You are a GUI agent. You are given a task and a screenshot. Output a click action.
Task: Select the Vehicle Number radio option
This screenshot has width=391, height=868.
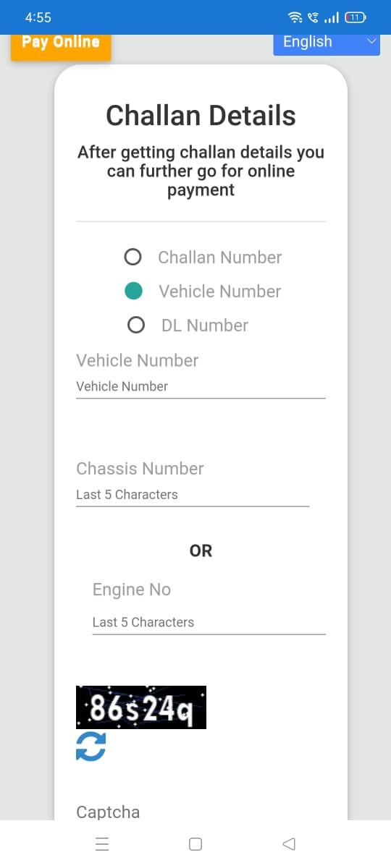[133, 291]
